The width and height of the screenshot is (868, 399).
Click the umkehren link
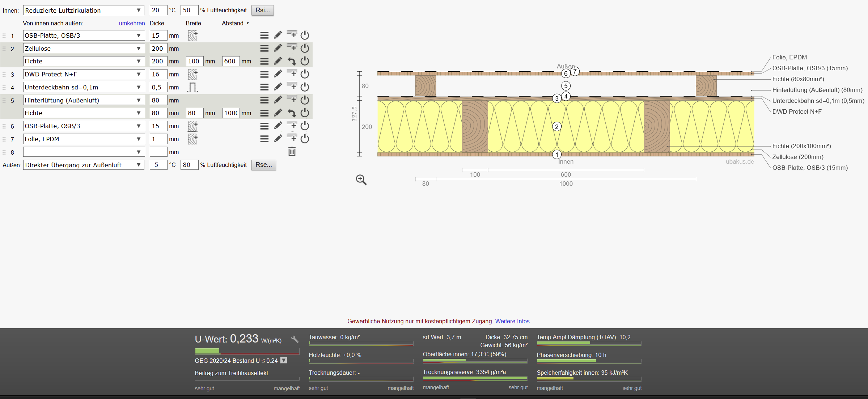(132, 23)
